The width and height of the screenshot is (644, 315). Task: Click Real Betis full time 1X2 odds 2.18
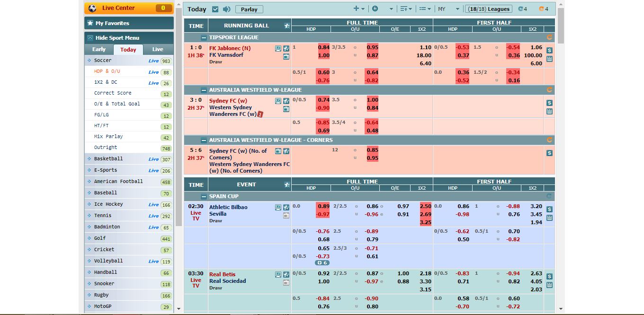click(425, 273)
